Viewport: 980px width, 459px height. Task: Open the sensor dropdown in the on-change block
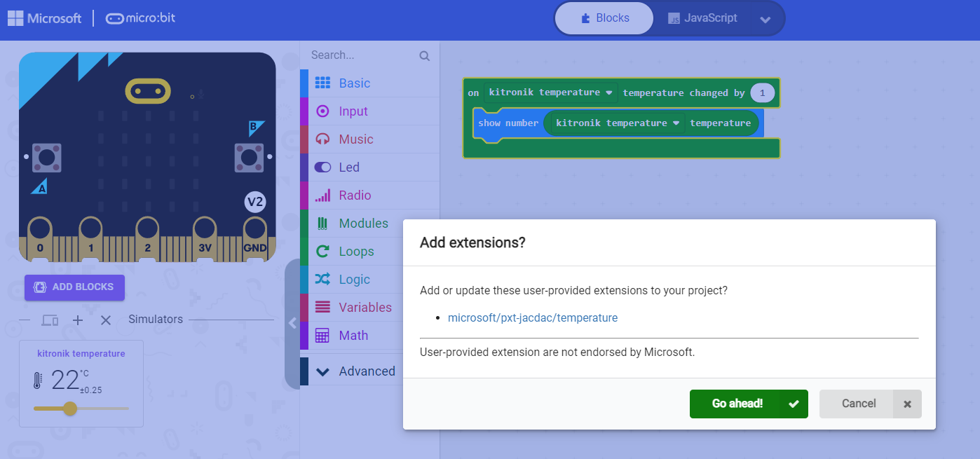click(607, 92)
